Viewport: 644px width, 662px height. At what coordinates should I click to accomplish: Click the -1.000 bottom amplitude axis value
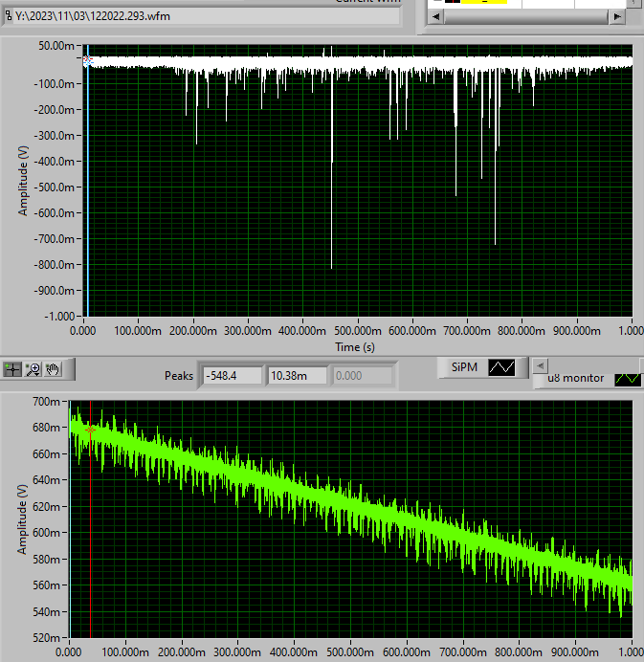59,317
